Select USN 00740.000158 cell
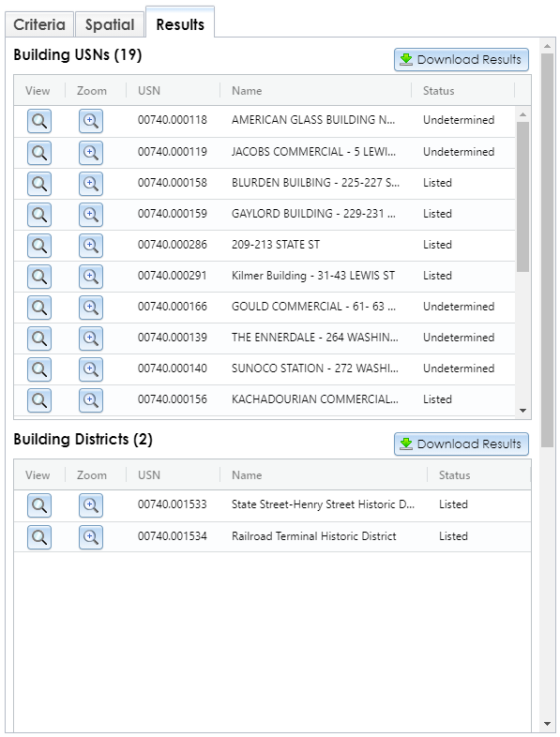This screenshot has height=737, width=560. [173, 183]
